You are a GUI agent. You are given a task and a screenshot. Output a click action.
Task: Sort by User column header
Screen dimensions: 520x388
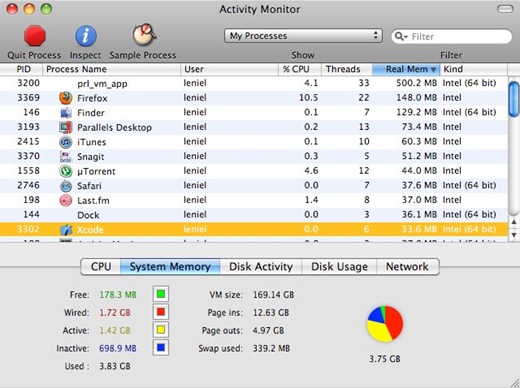tap(229, 69)
